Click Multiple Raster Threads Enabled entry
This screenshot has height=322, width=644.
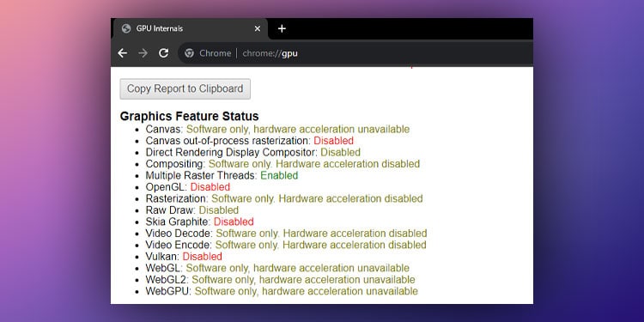(x=222, y=175)
